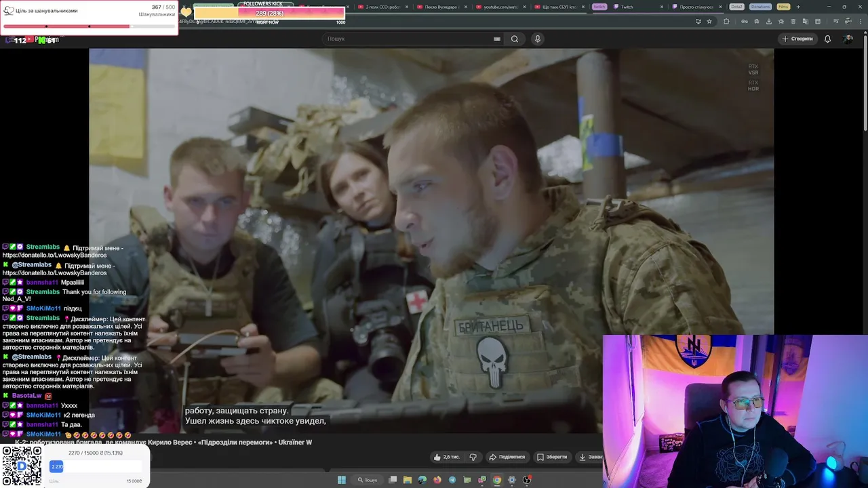Open OBS Studio from taskbar

[x=527, y=480]
